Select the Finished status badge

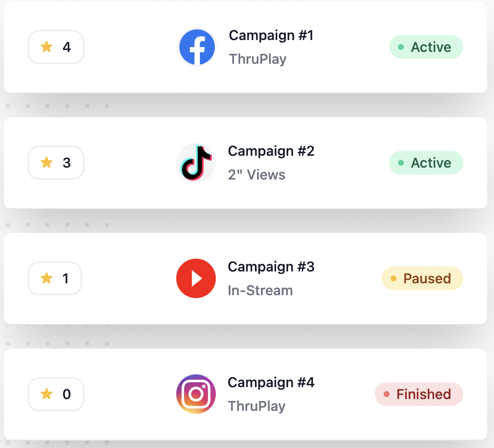419,394
